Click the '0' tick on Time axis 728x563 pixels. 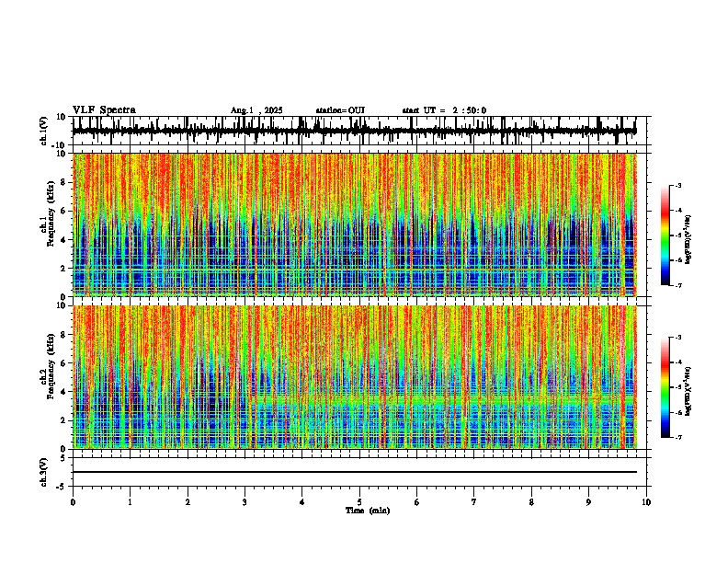pyautogui.click(x=73, y=502)
